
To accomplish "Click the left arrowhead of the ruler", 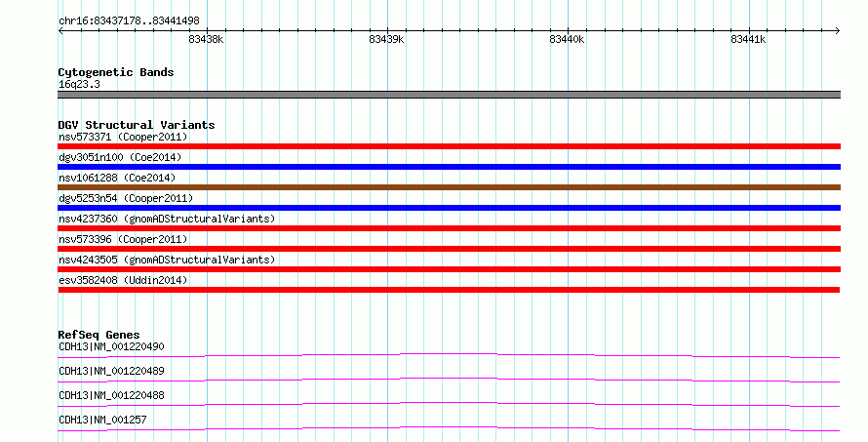I will (60, 31).
